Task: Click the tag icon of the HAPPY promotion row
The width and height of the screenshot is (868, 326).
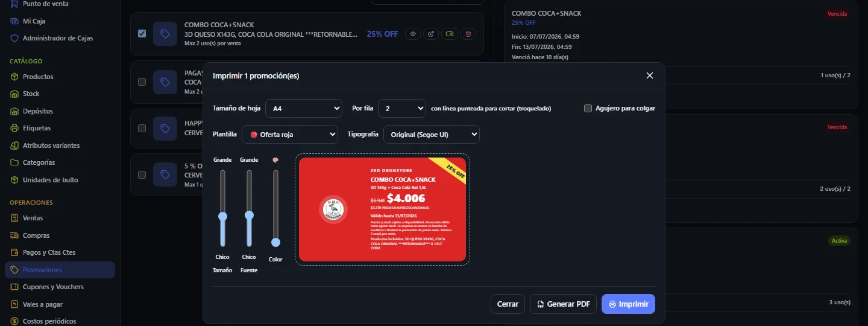Action: [x=165, y=128]
